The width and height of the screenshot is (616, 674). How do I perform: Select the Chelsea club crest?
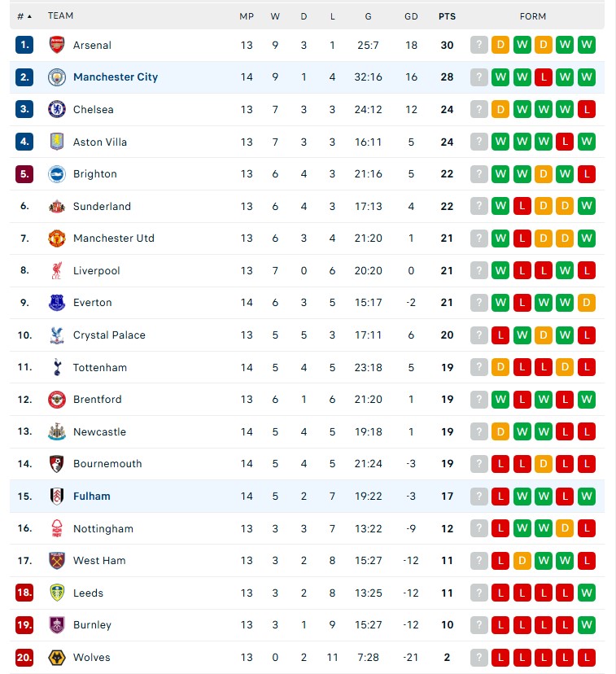tap(56, 109)
